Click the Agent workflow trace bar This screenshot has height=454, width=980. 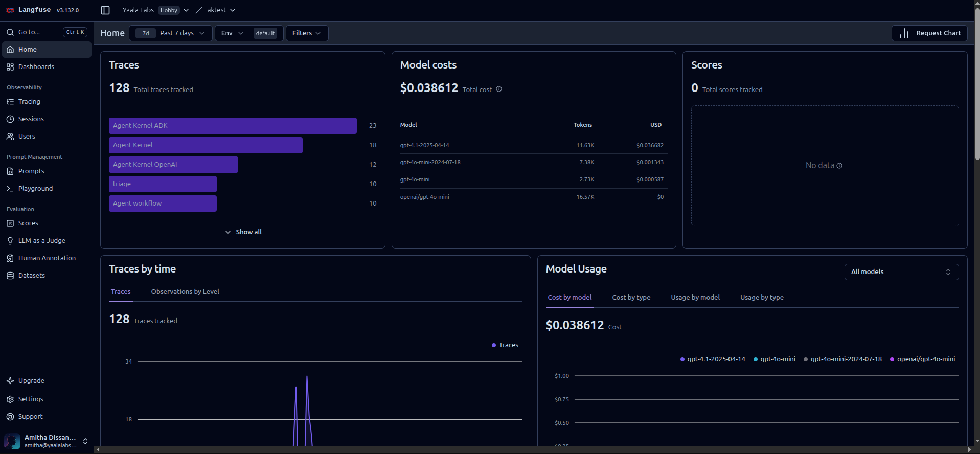(x=163, y=203)
